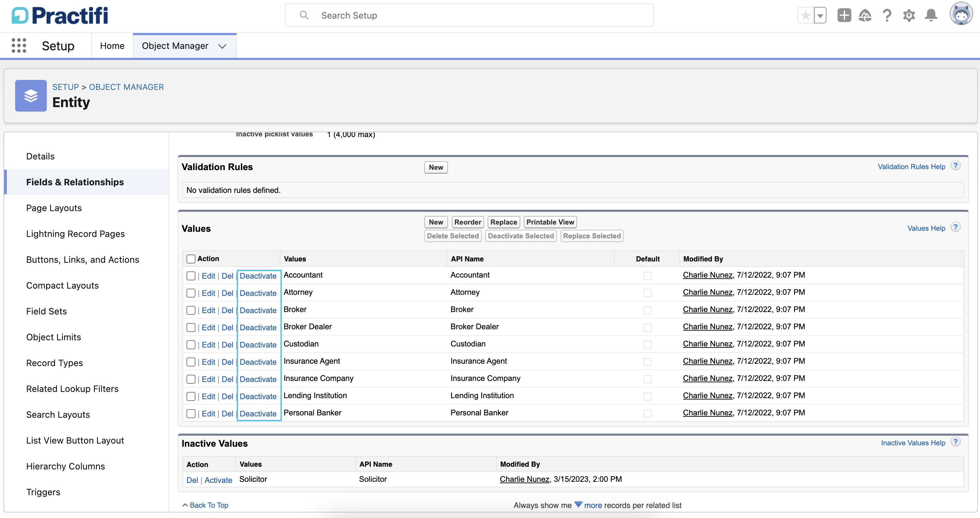Edit the Attorney value
The width and height of the screenshot is (980, 518).
coord(209,293)
